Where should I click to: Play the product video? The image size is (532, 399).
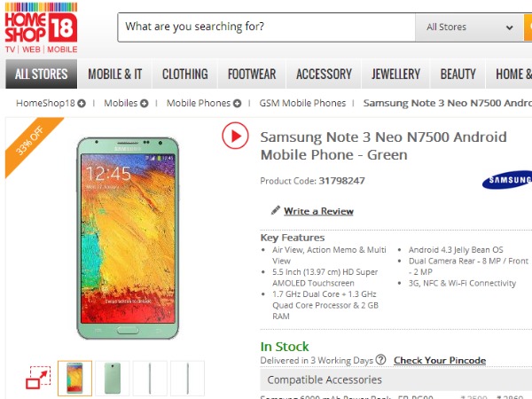(x=235, y=136)
